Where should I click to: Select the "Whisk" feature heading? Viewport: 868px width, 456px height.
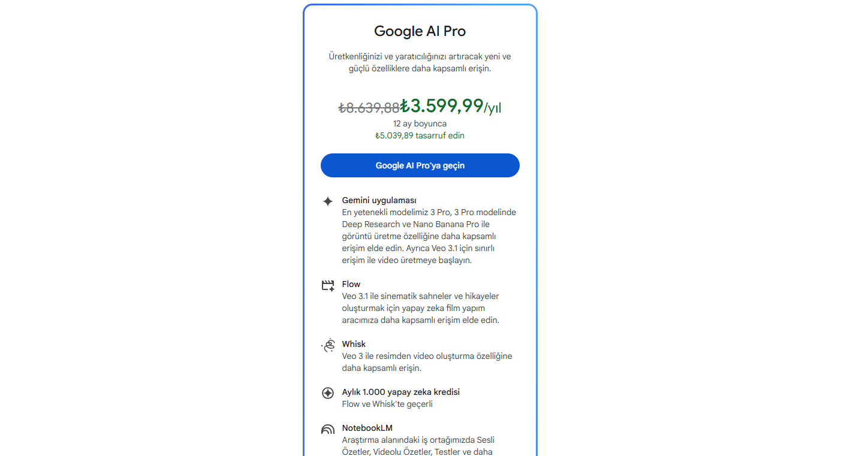pos(354,344)
